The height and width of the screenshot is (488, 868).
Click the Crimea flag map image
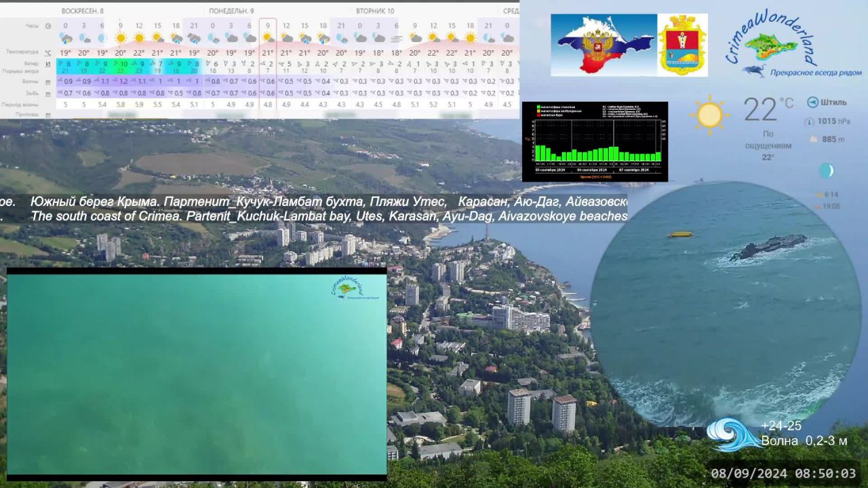[604, 45]
